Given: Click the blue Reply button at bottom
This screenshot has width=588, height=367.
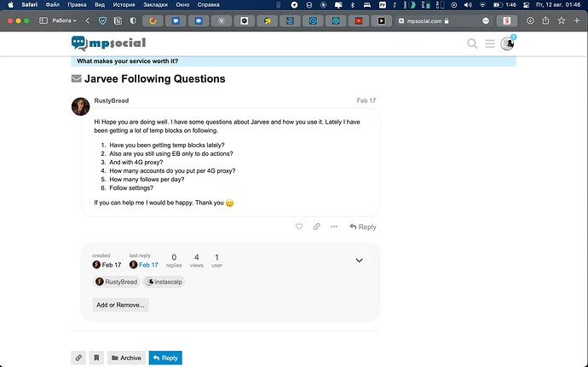Looking at the screenshot, I should pyautogui.click(x=165, y=358).
